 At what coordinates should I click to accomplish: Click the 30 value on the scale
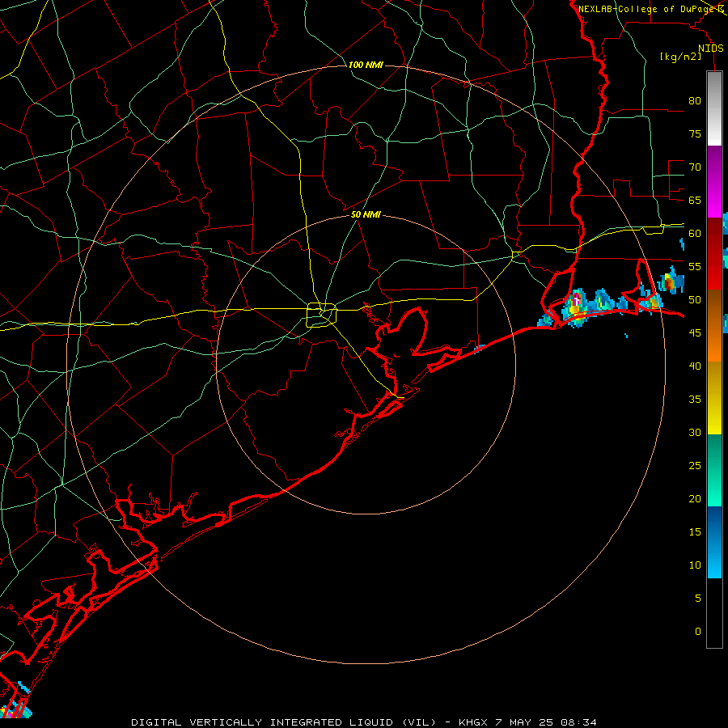click(x=695, y=432)
